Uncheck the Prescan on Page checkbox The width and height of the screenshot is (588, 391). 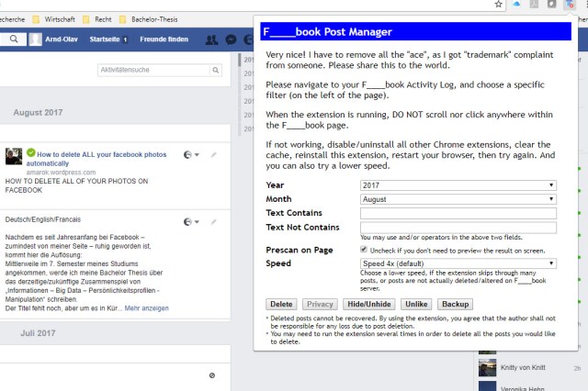point(365,249)
